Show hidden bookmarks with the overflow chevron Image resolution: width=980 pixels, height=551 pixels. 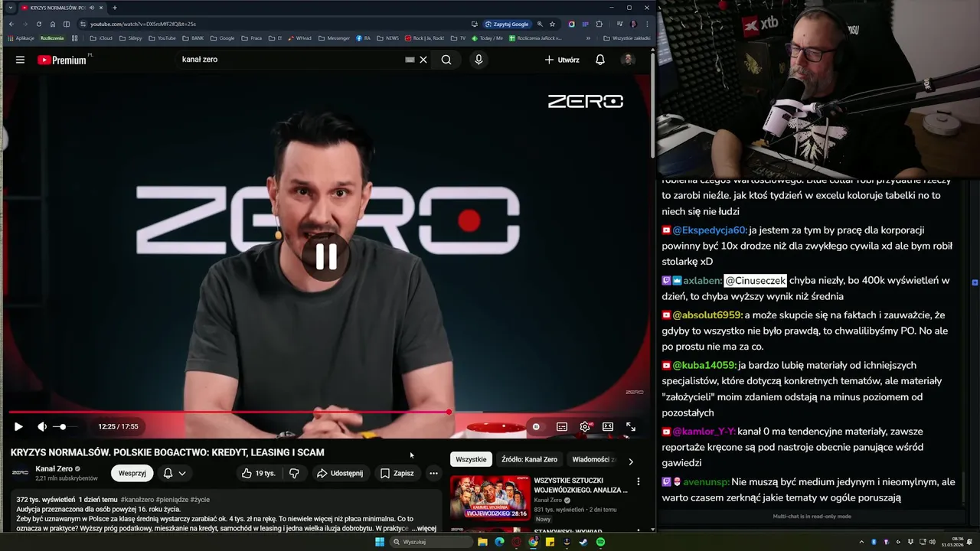pos(588,37)
